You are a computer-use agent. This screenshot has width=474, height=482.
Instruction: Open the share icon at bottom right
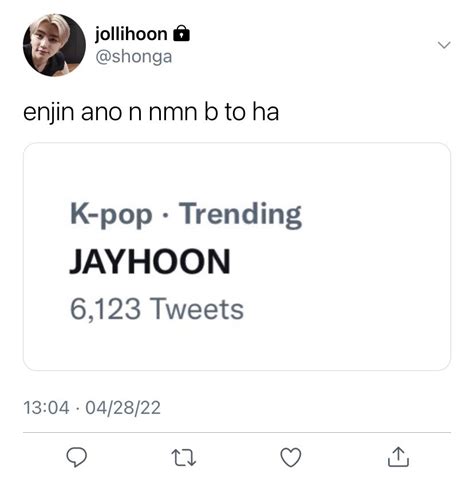coord(398,457)
